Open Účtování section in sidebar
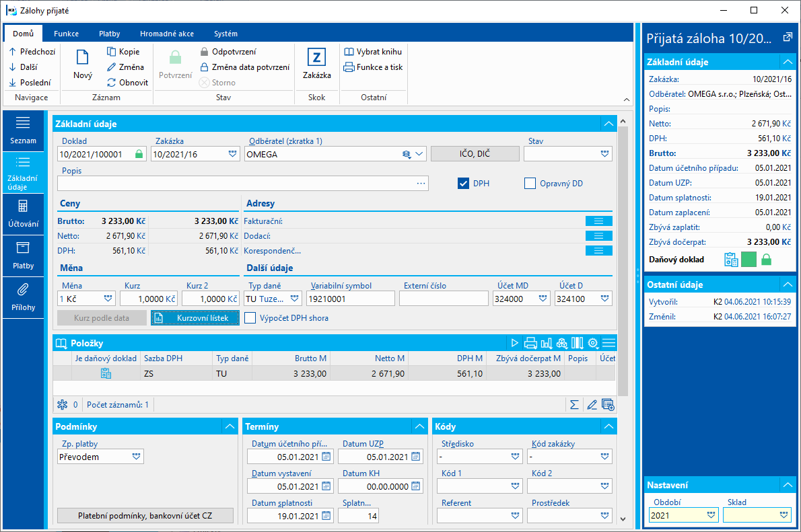The image size is (801, 532). 23,214
